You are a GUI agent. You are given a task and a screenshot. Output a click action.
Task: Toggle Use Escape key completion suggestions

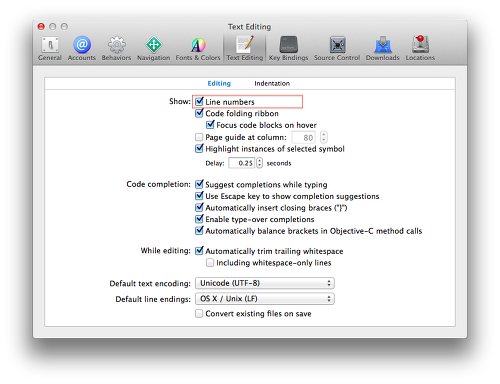tap(199, 196)
